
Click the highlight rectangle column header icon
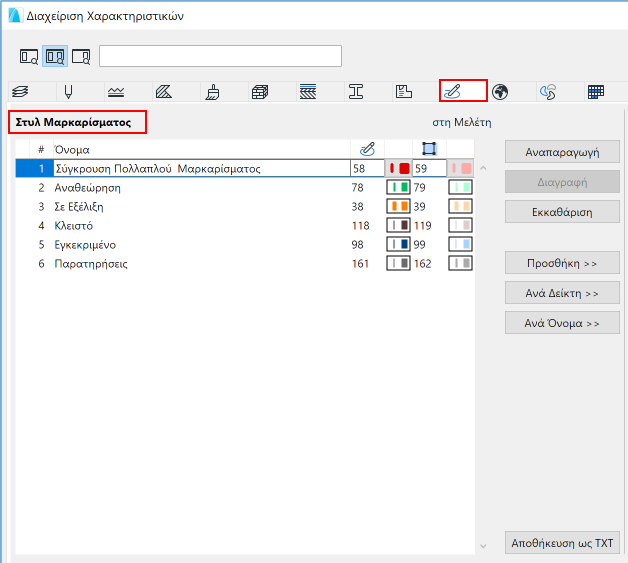pos(429,149)
